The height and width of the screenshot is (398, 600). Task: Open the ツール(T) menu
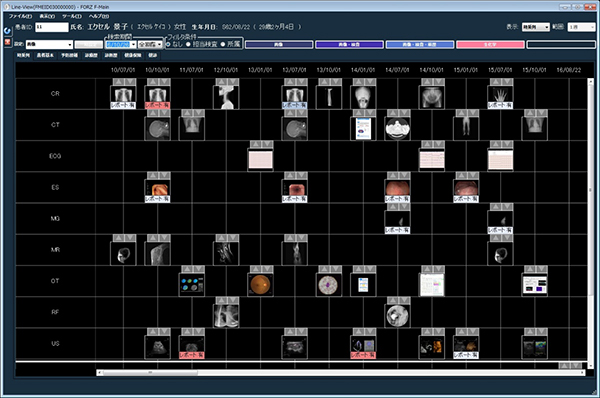[72, 16]
